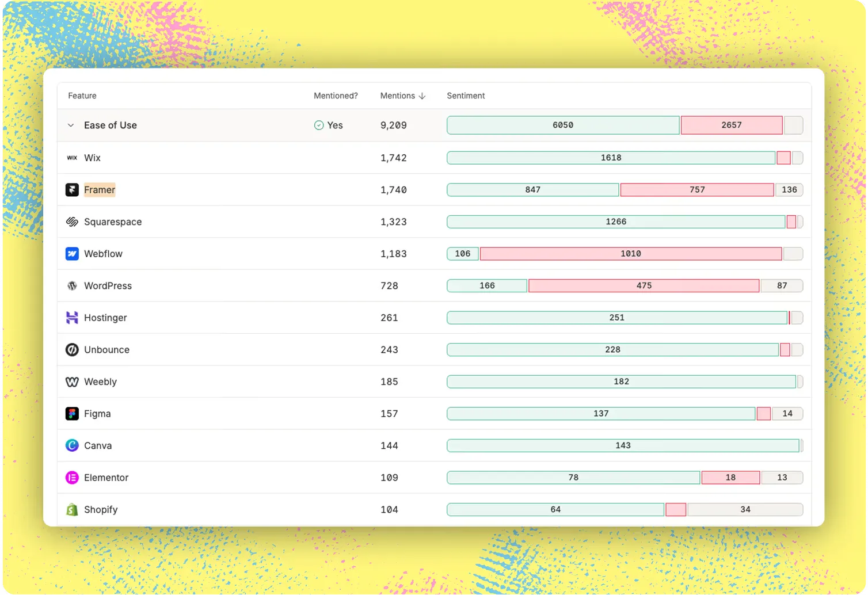Click Framer's 1,740 mentions value
This screenshot has width=868, height=595.
point(394,190)
